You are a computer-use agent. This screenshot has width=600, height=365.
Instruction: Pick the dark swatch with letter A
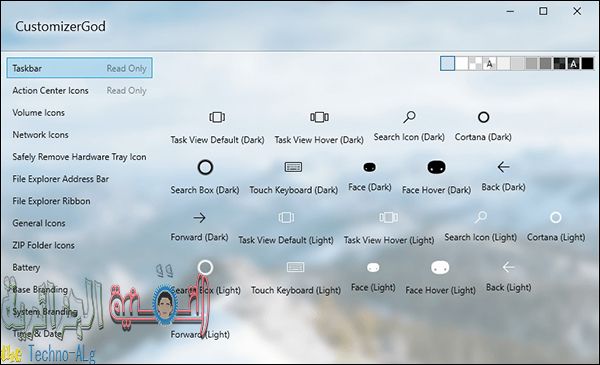coord(573,64)
